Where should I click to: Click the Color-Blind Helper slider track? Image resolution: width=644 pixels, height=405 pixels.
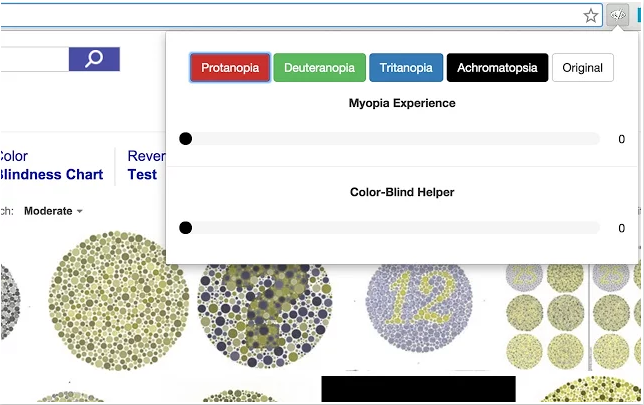(x=390, y=228)
